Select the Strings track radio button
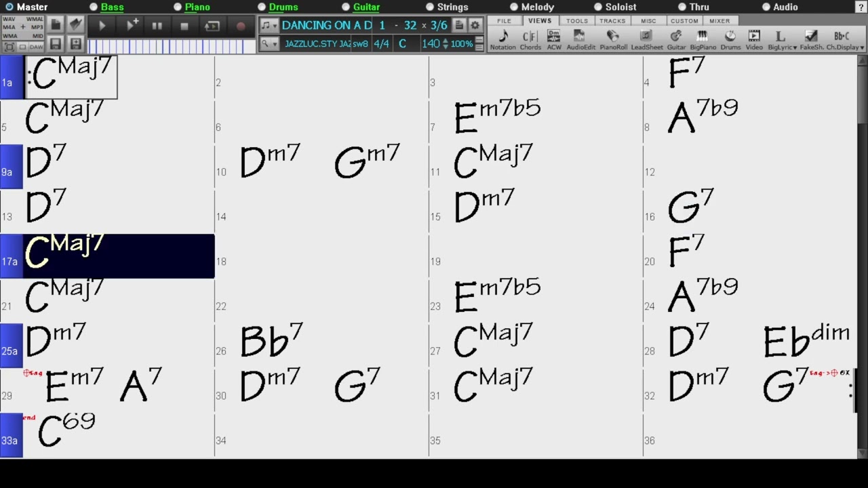This screenshot has width=868, height=488. coord(430,7)
